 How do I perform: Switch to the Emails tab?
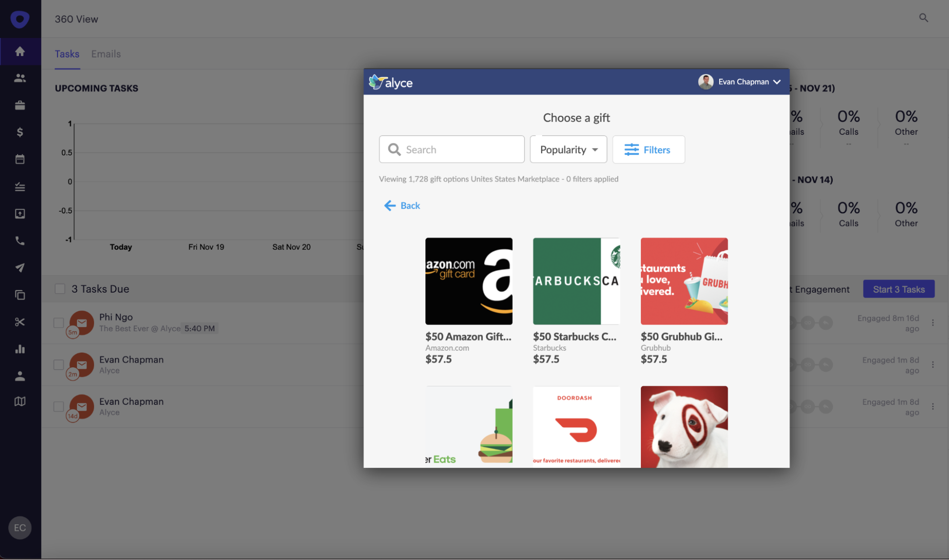click(x=106, y=54)
